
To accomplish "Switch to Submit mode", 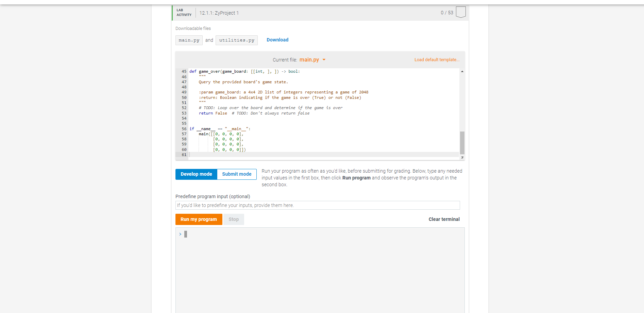I will 237,174.
